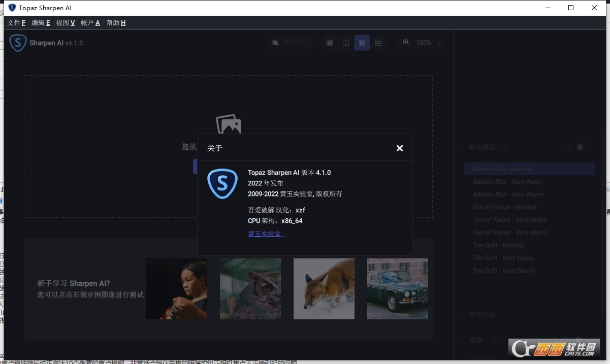
Task: Open the green vintage car sample image
Action: coord(398,289)
